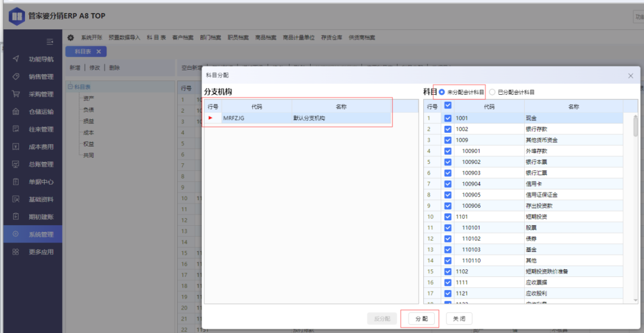Image resolution: width=644 pixels, height=333 pixels.
Task: Close the 科目表 tab with its X
Action: click(x=99, y=52)
